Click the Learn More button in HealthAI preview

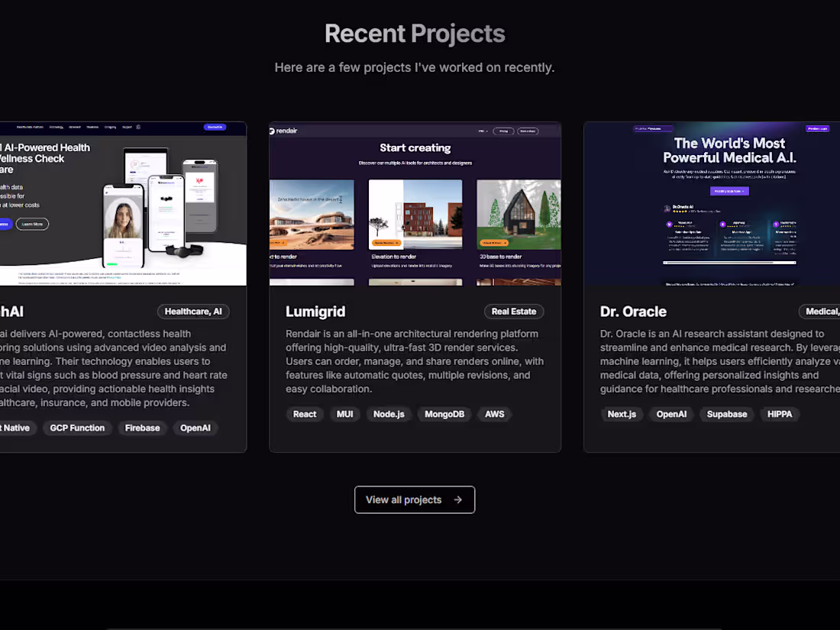point(31,224)
